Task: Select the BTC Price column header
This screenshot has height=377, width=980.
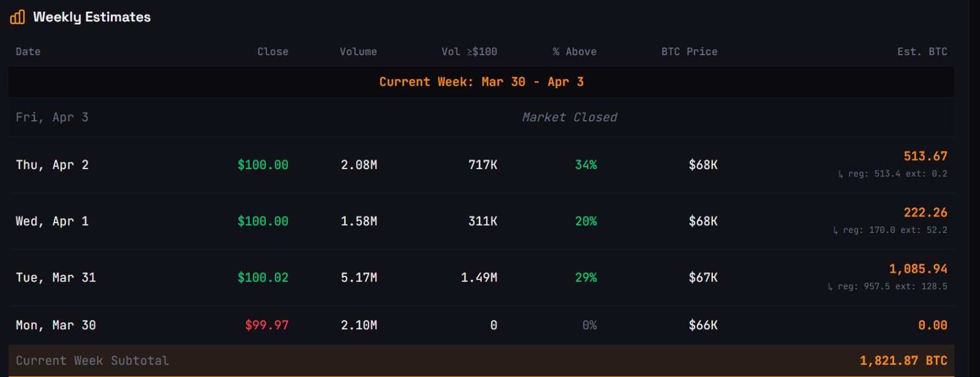Action: [x=689, y=52]
